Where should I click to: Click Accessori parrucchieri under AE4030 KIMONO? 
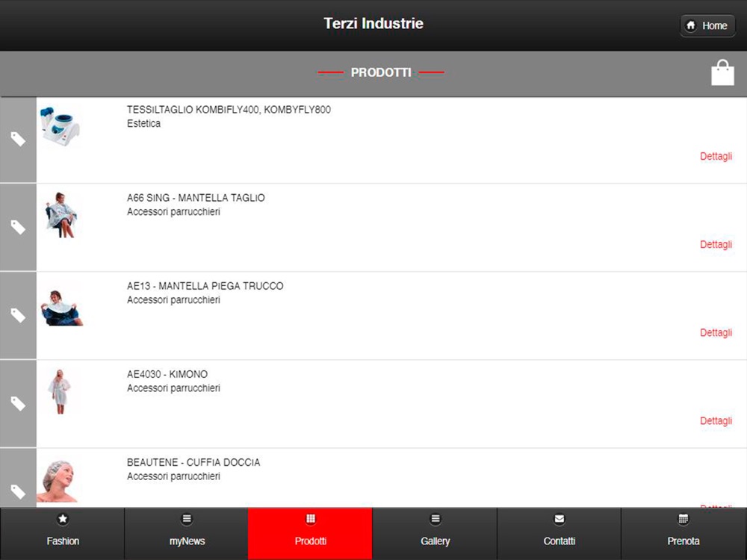(173, 388)
